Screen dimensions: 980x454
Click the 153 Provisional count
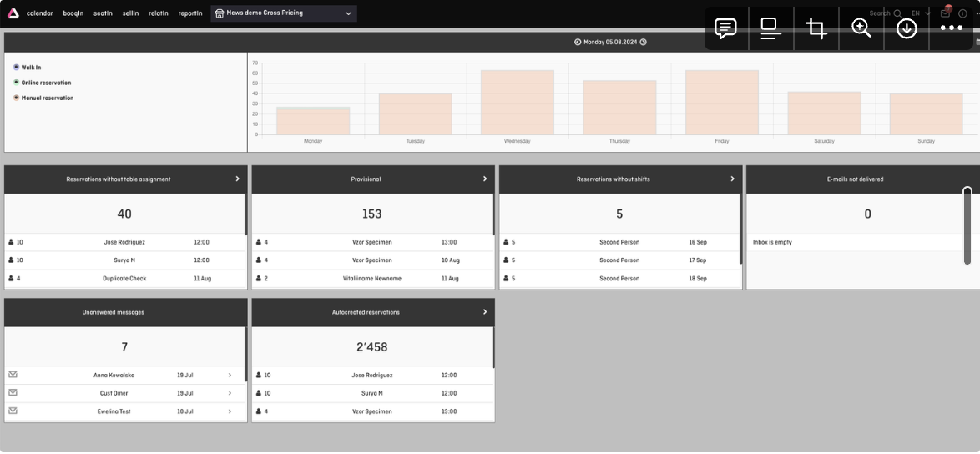click(x=371, y=214)
